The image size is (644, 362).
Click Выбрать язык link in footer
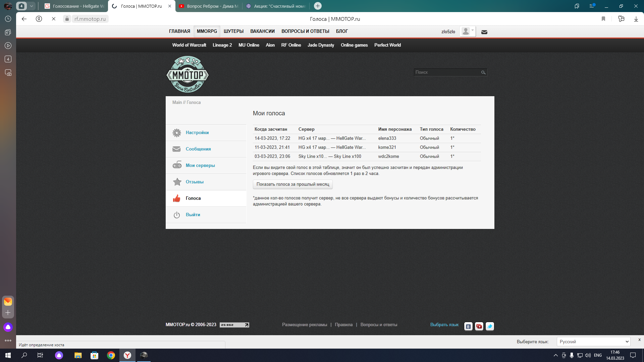[444, 325]
